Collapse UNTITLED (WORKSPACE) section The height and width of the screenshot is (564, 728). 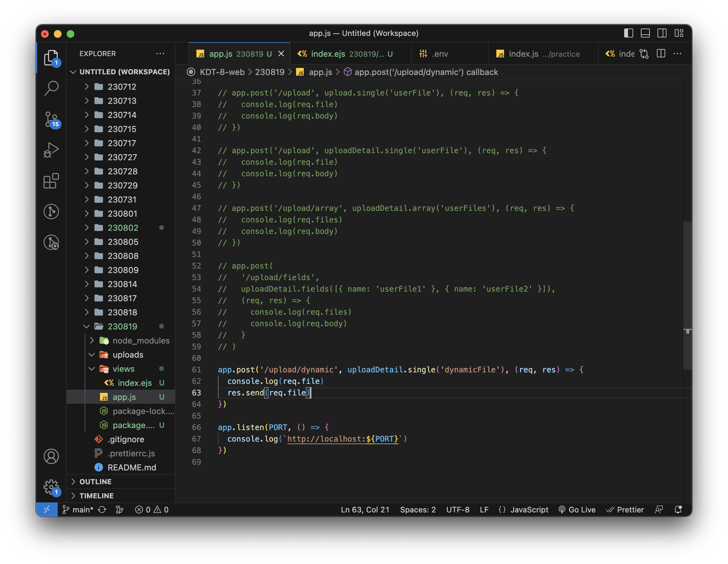pyautogui.click(x=121, y=72)
